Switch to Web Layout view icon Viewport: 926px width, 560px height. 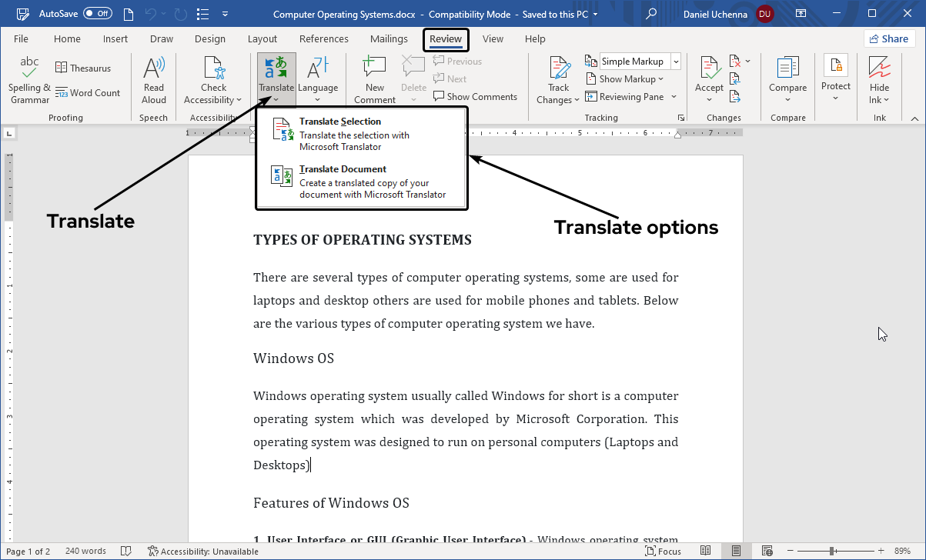(x=767, y=551)
